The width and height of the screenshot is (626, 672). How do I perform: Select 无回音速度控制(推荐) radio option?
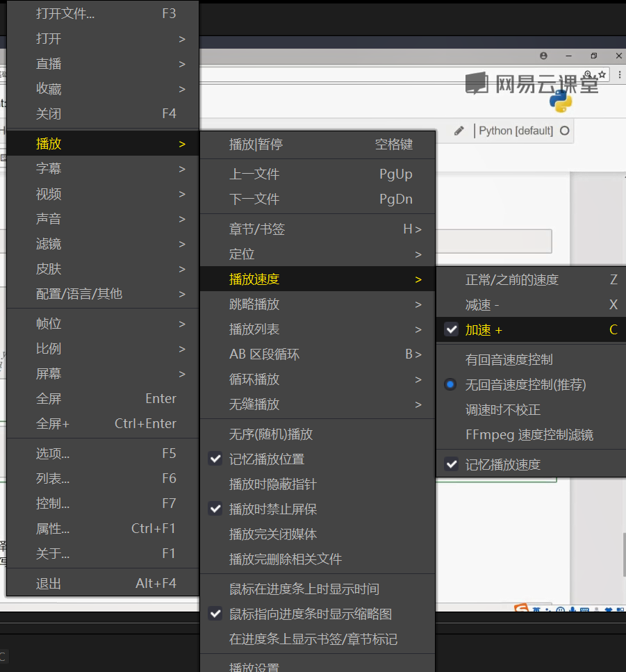[x=531, y=384]
